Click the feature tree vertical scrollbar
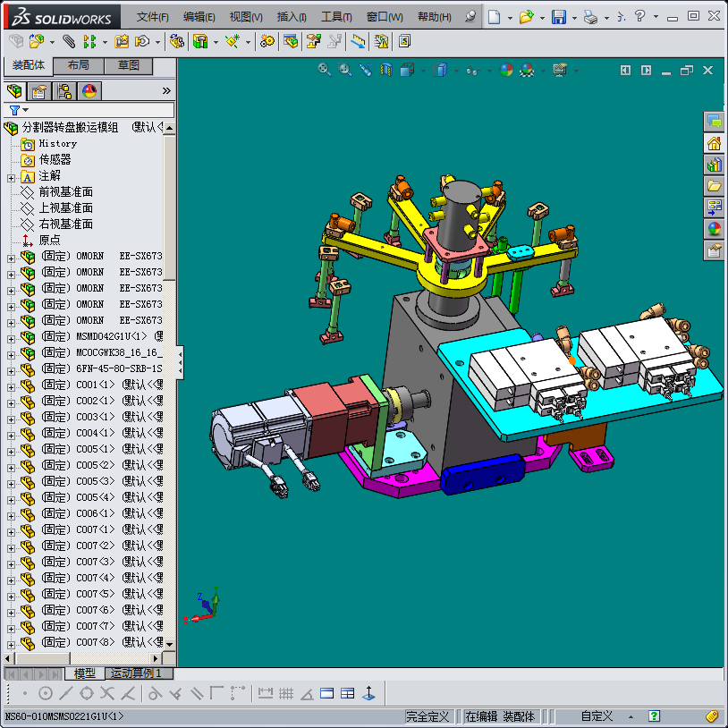Viewport: 728px width, 728px height. (x=169, y=385)
